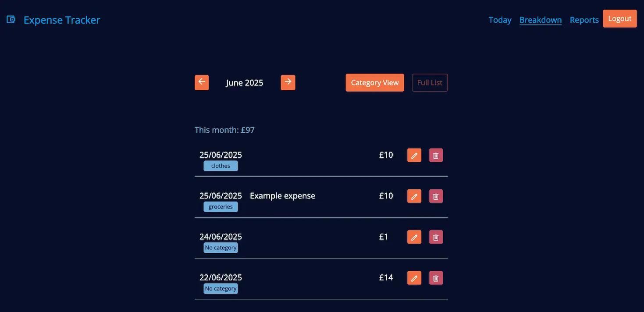Delete the clothes expense via trash icon

point(436,155)
